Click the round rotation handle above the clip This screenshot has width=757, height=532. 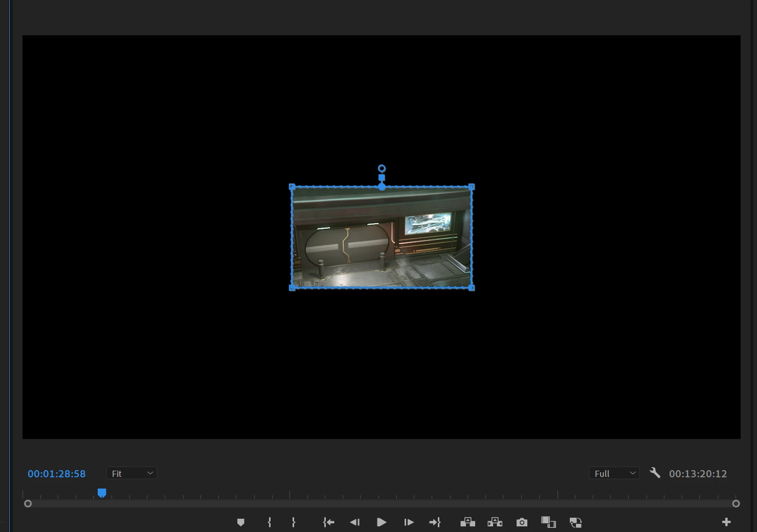pos(382,169)
